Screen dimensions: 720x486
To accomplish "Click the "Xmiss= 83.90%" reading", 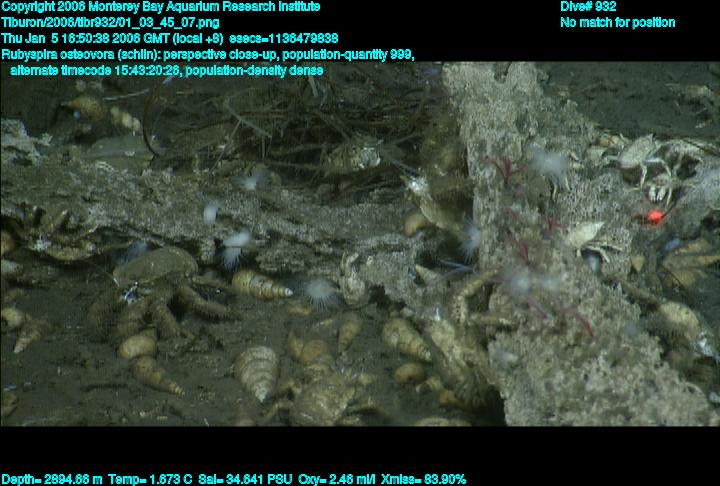I will click(423, 480).
